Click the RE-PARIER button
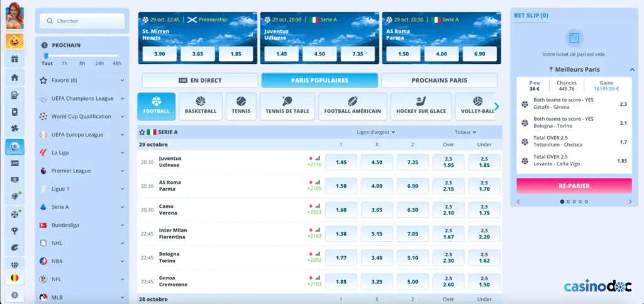644x304 pixels. pyautogui.click(x=574, y=186)
